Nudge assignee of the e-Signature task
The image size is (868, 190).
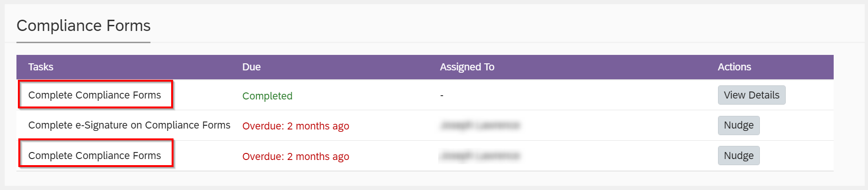pos(739,125)
